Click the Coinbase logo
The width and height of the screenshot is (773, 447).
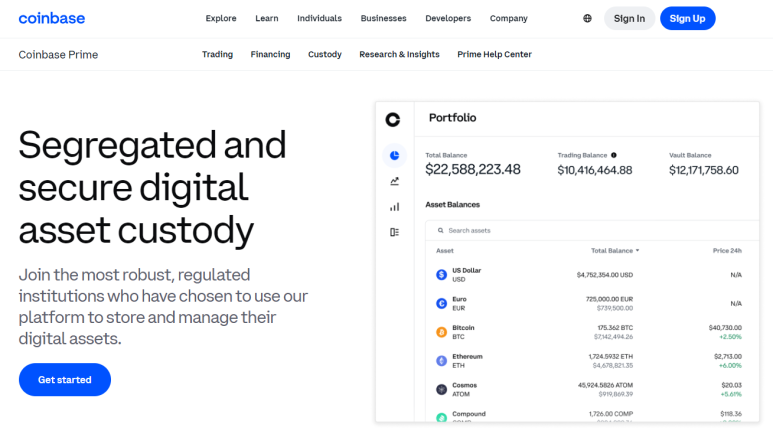pos(52,18)
